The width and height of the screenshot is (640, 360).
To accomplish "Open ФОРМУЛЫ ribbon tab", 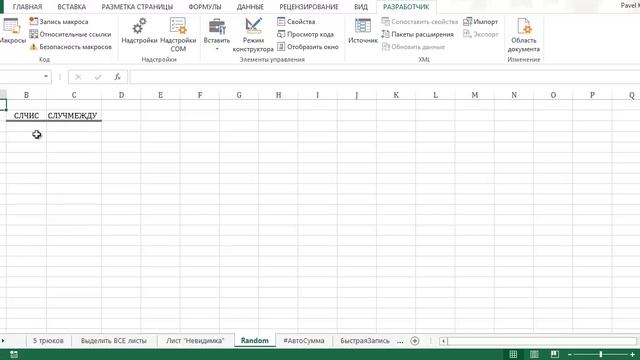I will click(205, 7).
